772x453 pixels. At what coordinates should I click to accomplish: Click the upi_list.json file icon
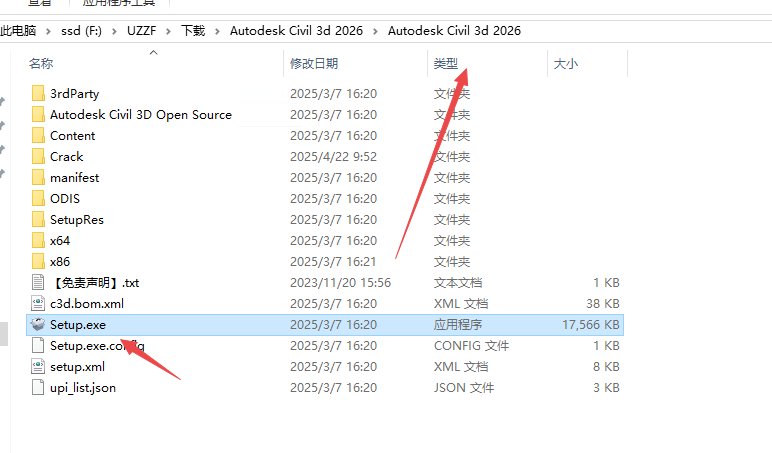(x=38, y=388)
